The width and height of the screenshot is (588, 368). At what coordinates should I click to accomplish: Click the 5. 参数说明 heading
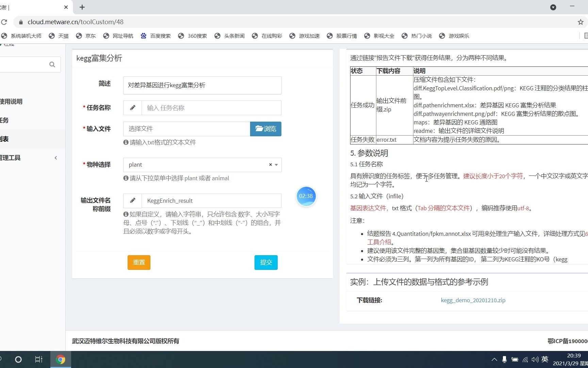[x=369, y=153]
